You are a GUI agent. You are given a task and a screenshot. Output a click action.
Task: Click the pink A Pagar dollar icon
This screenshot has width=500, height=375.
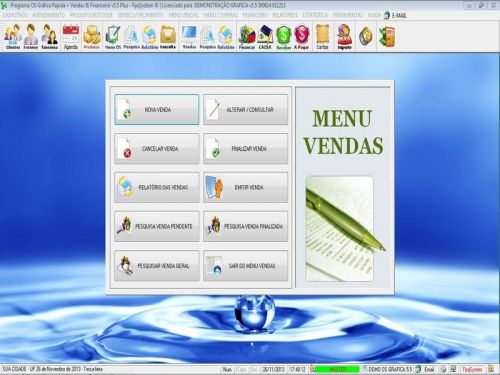point(301,37)
